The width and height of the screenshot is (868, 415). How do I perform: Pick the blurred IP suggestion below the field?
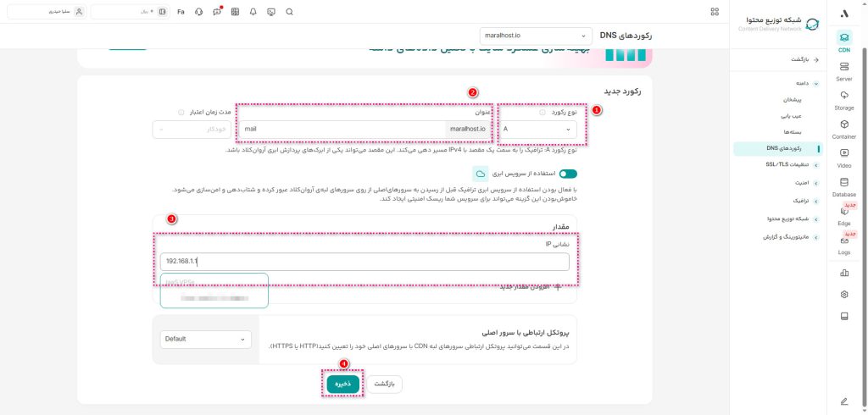click(214, 298)
